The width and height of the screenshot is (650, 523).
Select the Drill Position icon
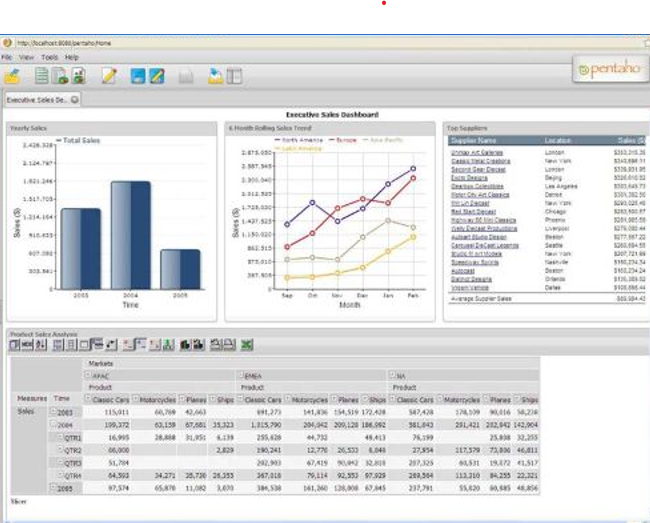pyautogui.click(x=141, y=344)
